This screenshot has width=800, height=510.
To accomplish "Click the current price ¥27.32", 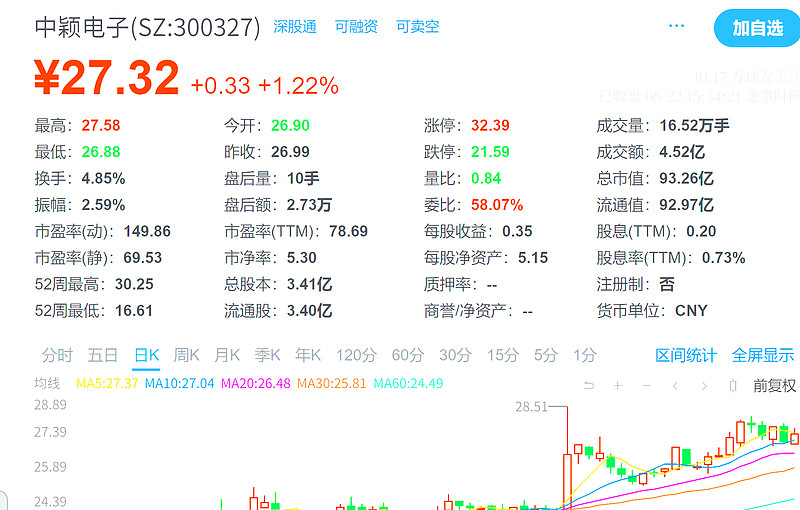I will coord(107,78).
